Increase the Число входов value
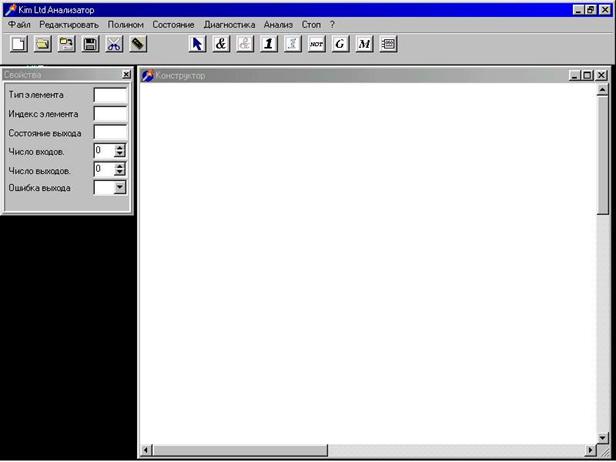Viewport: 616px width, 462px height. (x=120, y=147)
